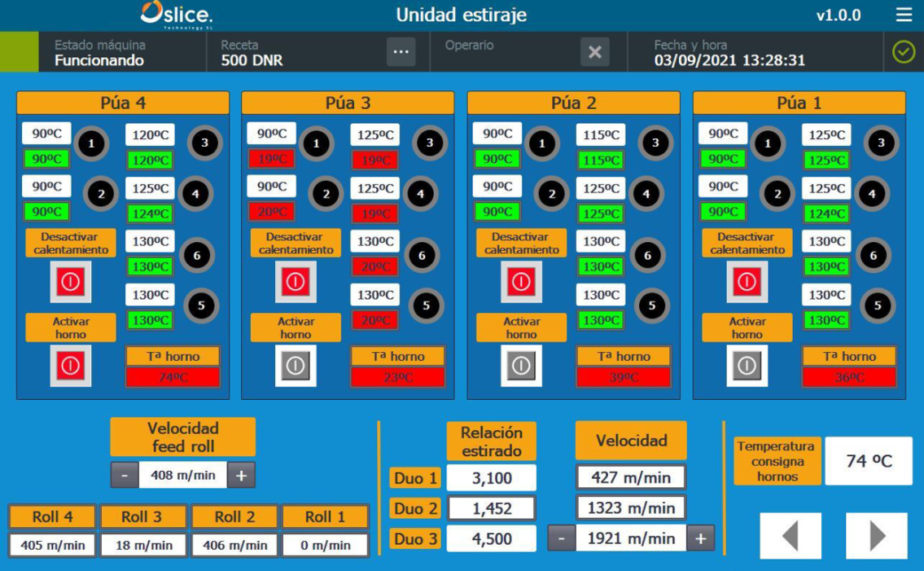Viewport: 924px width, 571px height.
Task: Select roller 1 indicator in Púa 2
Action: click(542, 144)
